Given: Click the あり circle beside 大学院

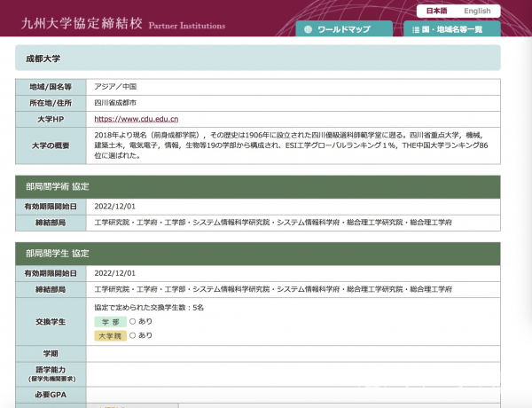Looking at the screenshot, I should (x=133, y=335).
